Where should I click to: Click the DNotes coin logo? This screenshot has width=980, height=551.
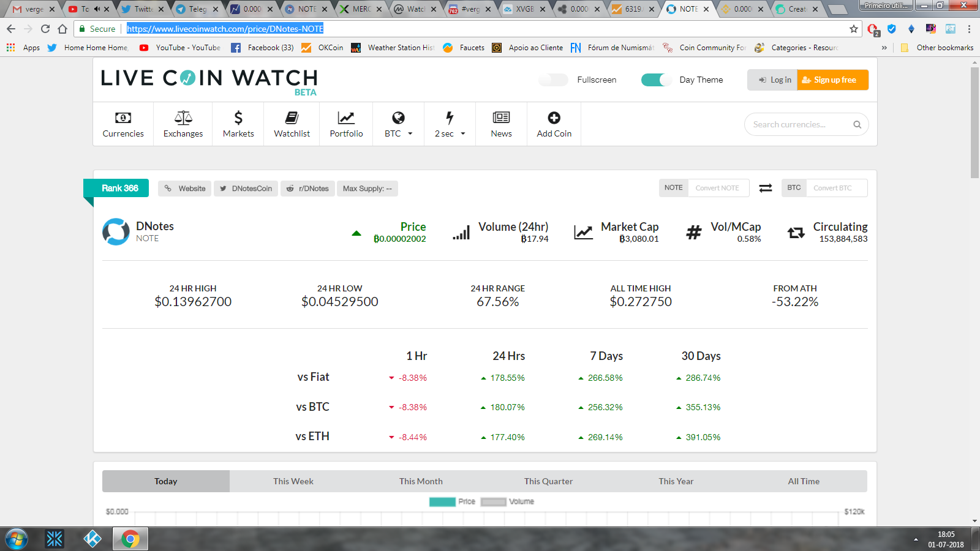(x=116, y=232)
